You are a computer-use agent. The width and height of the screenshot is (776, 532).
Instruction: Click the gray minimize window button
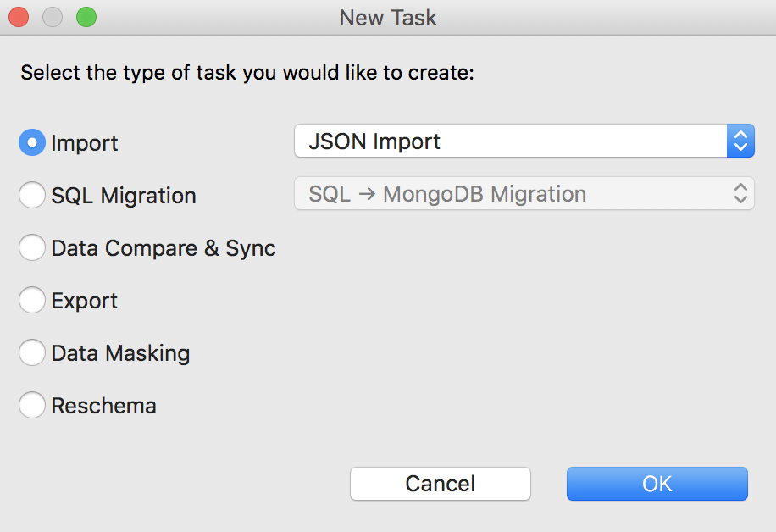[53, 17]
